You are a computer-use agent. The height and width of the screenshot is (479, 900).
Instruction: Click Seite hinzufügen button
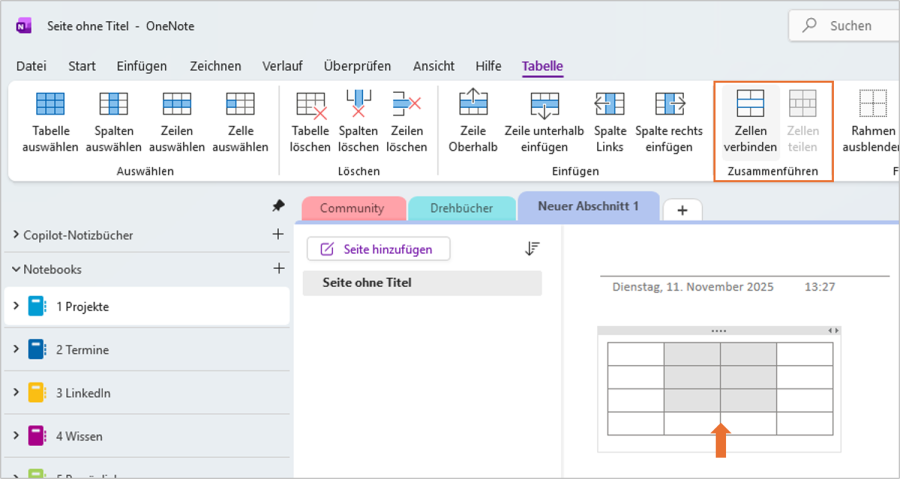379,249
